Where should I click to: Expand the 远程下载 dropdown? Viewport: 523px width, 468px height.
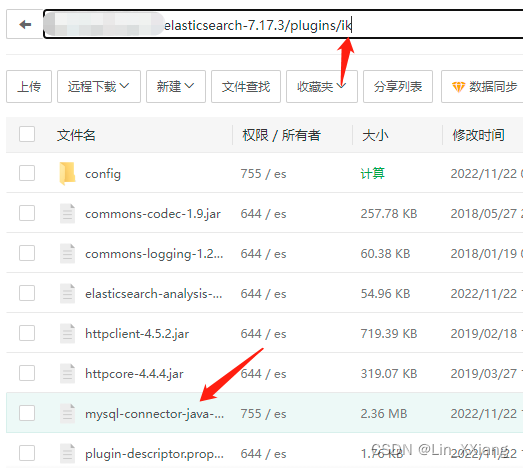point(99,86)
